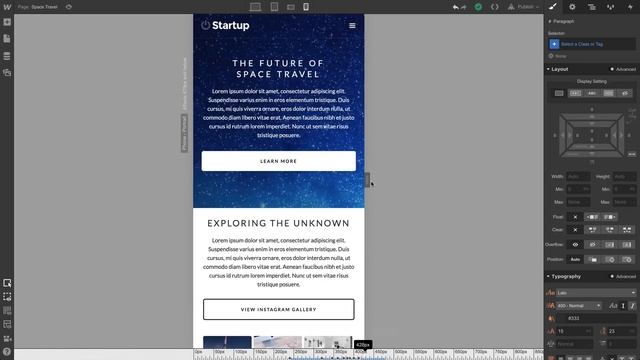Click the blue plus selector button
640x360 pixels.
click(x=554, y=44)
